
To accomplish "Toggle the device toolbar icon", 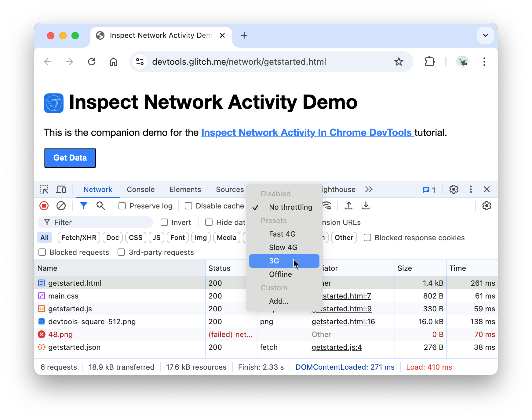I will point(61,190).
